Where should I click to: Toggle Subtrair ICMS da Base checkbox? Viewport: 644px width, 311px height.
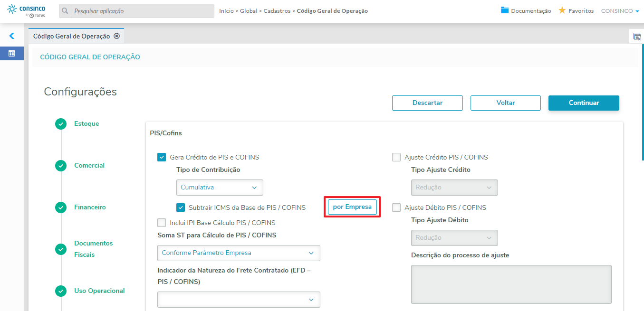(x=181, y=207)
